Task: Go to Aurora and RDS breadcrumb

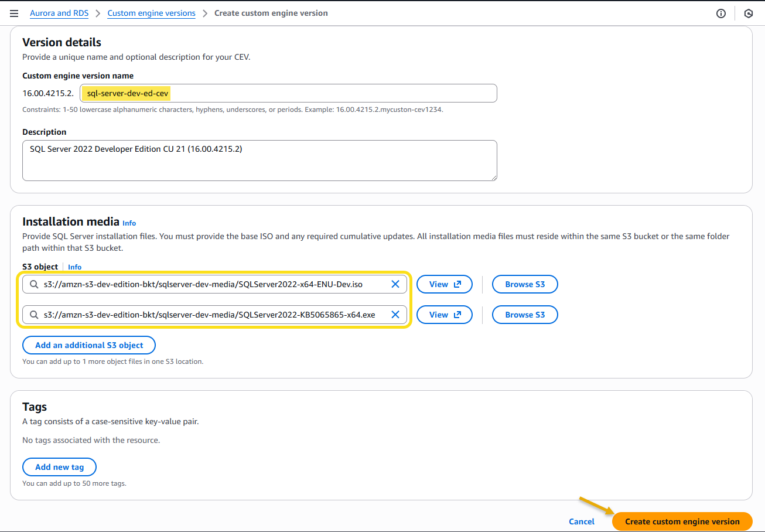Action: (59, 13)
